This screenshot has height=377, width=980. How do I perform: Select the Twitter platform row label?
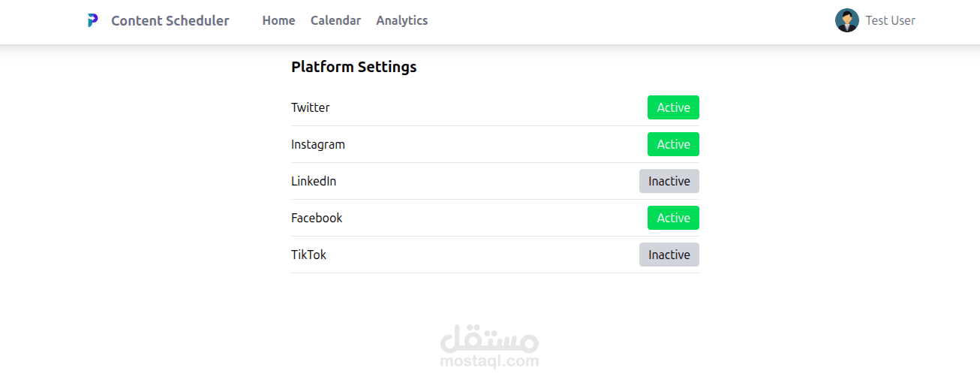coord(311,107)
